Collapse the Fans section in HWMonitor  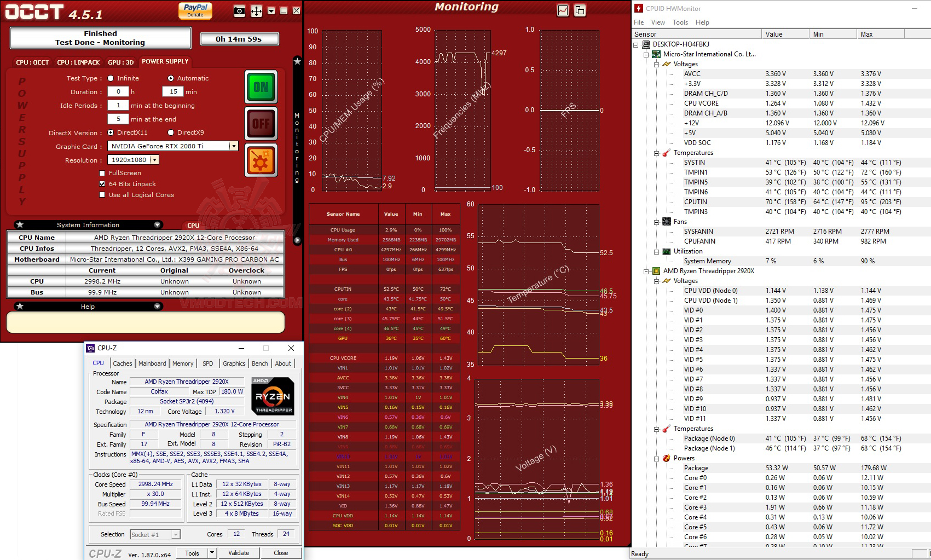pyautogui.click(x=657, y=221)
